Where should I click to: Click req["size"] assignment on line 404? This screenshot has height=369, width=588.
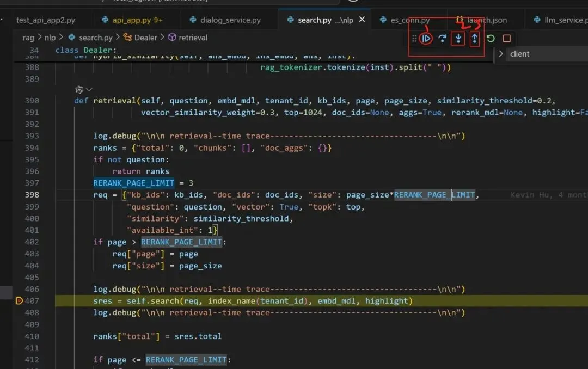(167, 266)
